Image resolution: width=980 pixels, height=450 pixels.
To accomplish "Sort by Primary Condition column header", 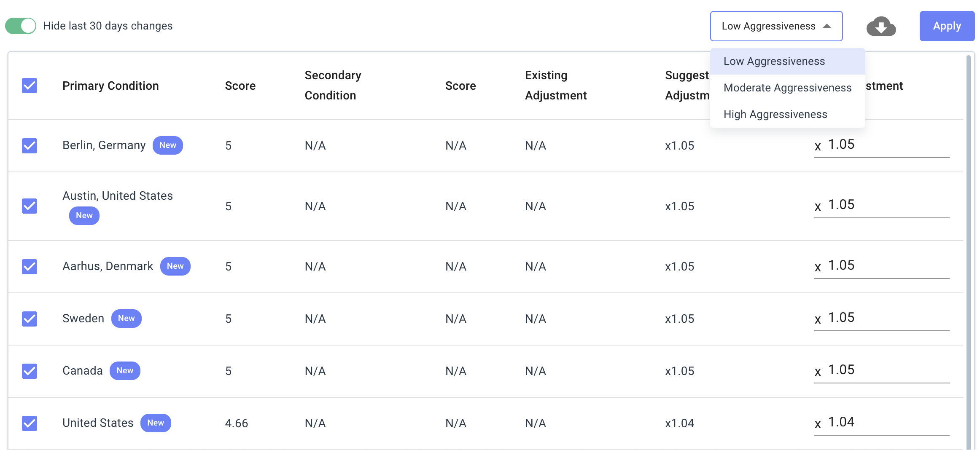I will tap(110, 86).
